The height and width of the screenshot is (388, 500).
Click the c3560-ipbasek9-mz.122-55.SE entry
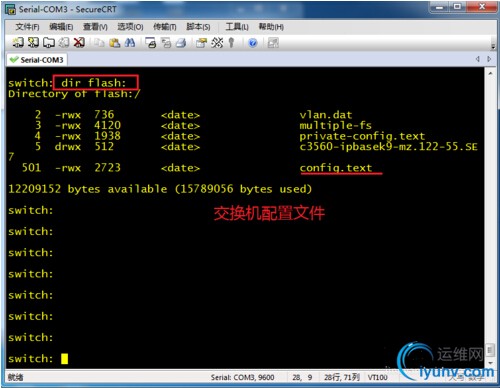coord(388,147)
